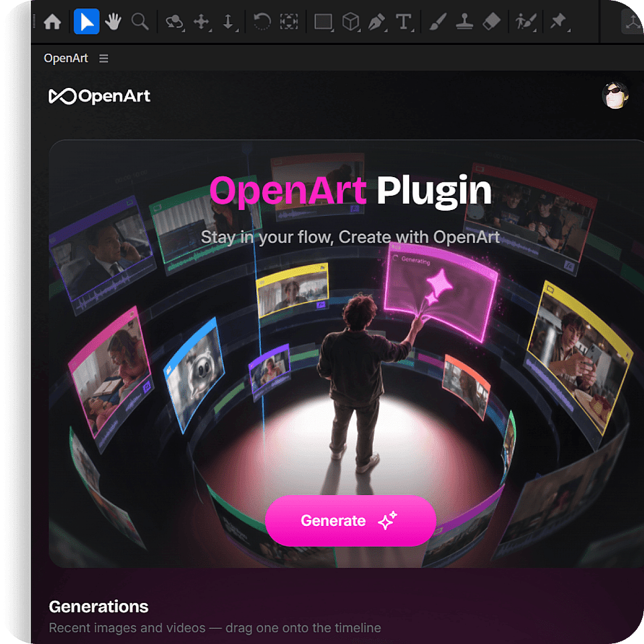Select the Clone Stamp tool
644x644 pixels.
[x=464, y=21]
